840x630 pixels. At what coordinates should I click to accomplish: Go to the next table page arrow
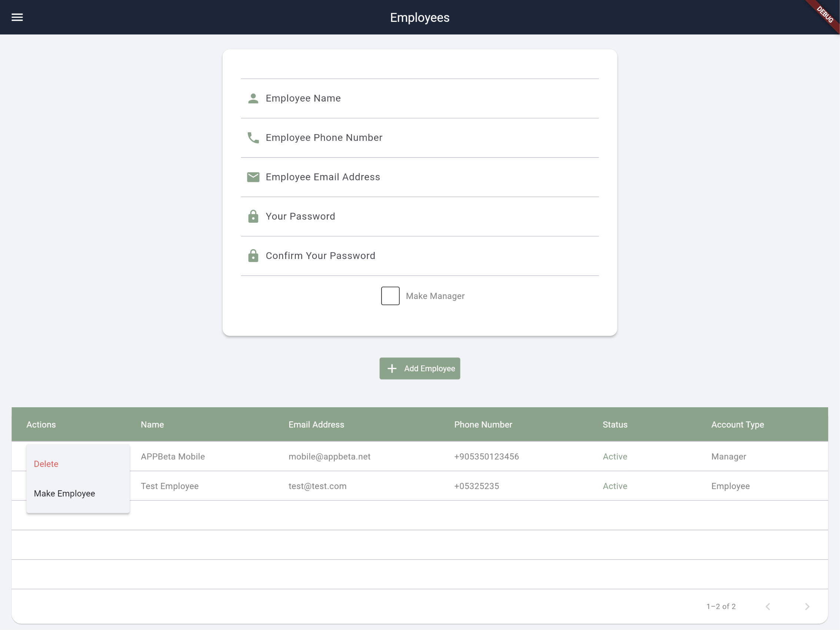pyautogui.click(x=807, y=606)
